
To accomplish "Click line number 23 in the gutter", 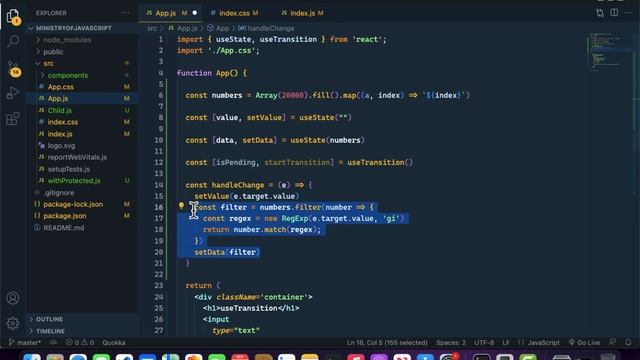I will [x=158, y=285].
